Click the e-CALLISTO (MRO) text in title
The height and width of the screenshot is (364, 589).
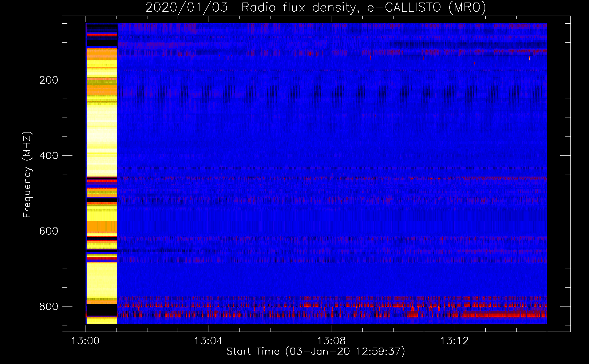(x=426, y=7)
